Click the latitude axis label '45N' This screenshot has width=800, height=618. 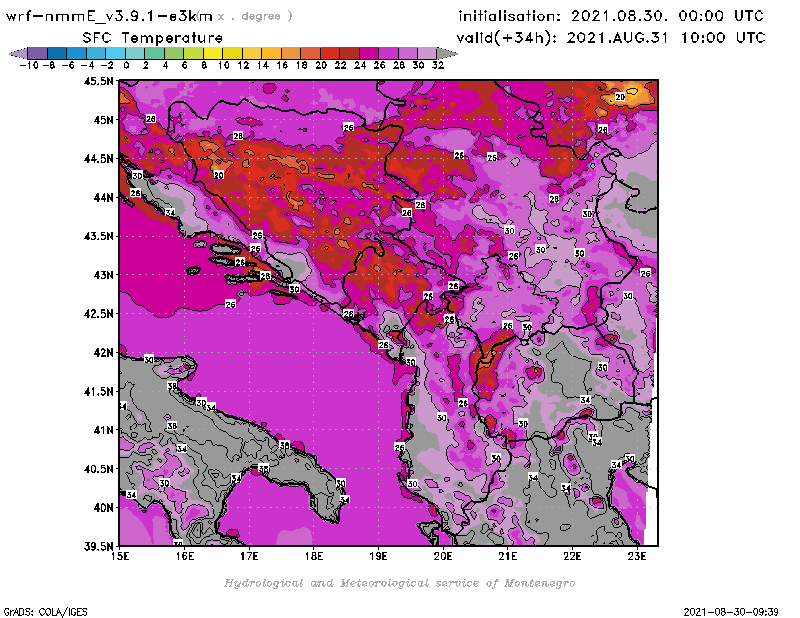104,120
